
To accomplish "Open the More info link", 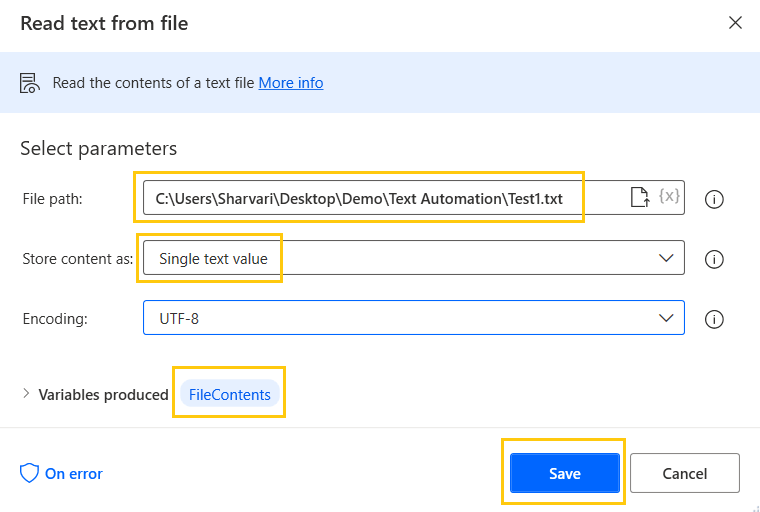I will [291, 83].
